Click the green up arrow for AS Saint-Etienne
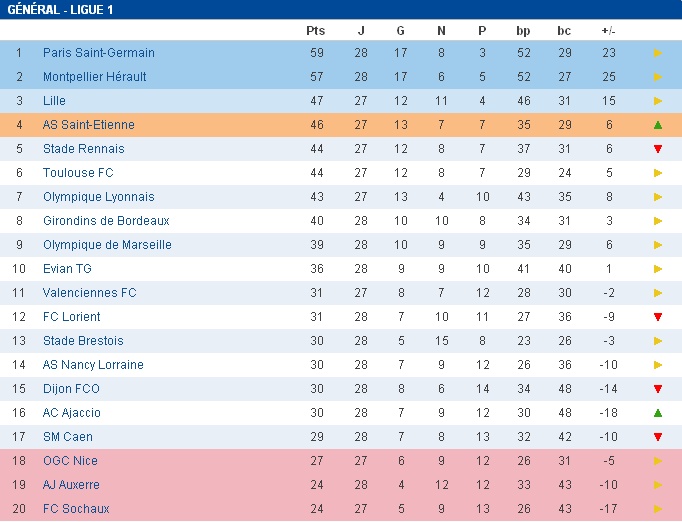This screenshot has height=522, width=682. [x=658, y=125]
